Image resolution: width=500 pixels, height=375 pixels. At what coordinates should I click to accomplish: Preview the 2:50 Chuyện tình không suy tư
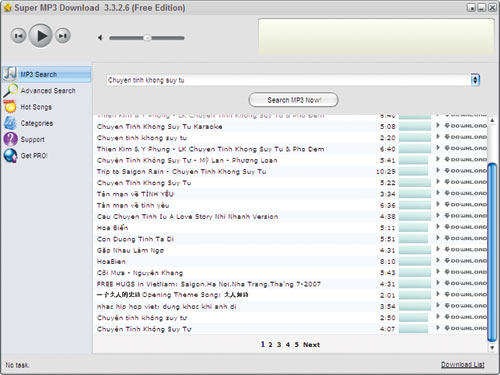(438, 317)
